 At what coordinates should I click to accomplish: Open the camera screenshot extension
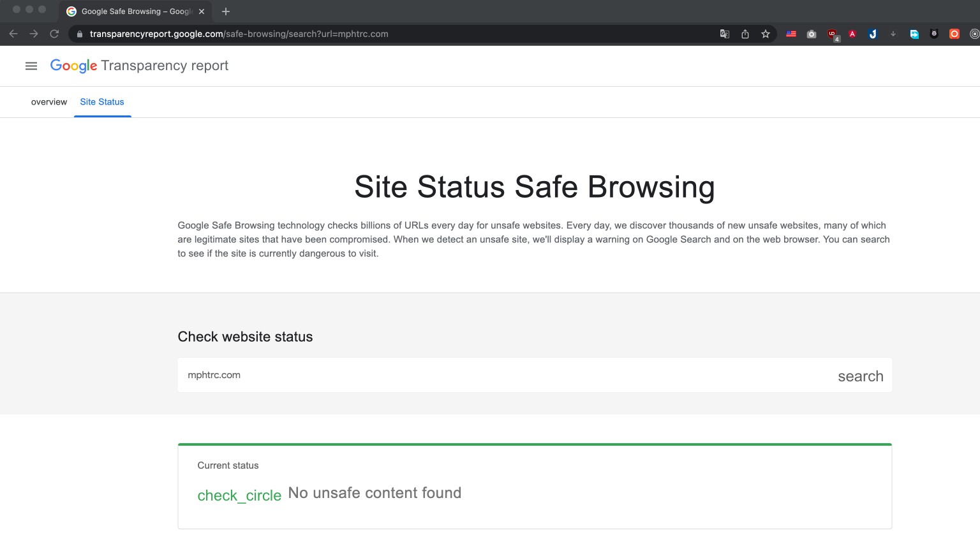[x=811, y=34]
